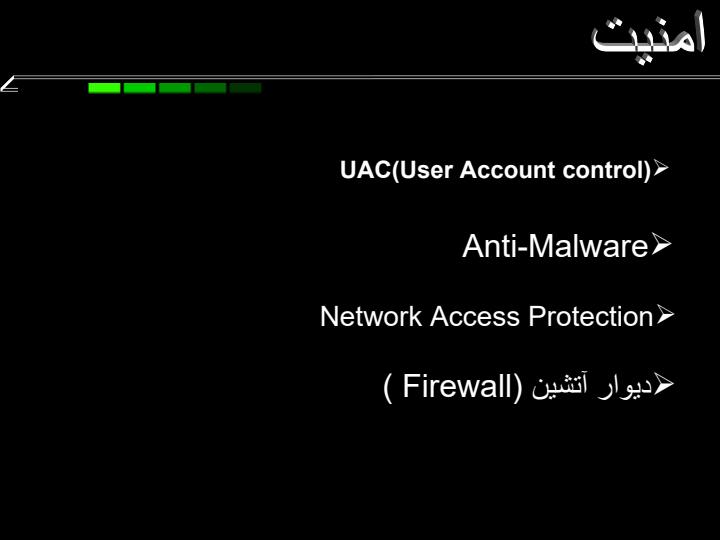The height and width of the screenshot is (540, 720).
Task: Click the word Firewall in parentheses
Action: coord(457,386)
